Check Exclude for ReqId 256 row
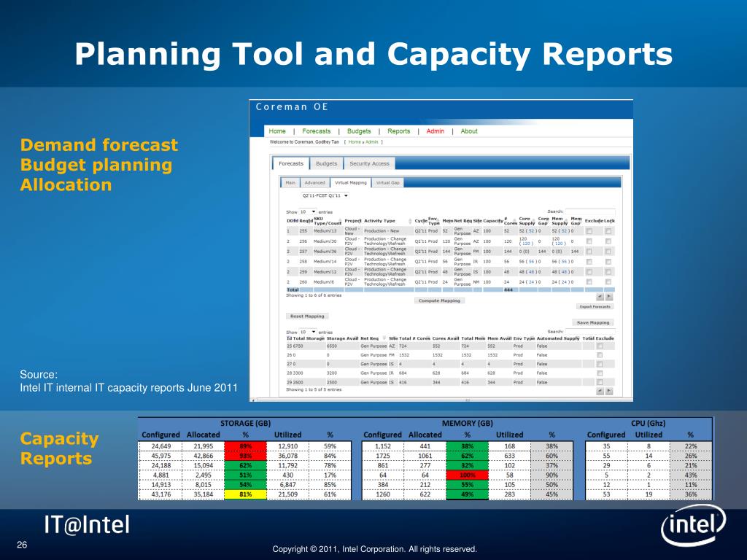 [x=589, y=241]
